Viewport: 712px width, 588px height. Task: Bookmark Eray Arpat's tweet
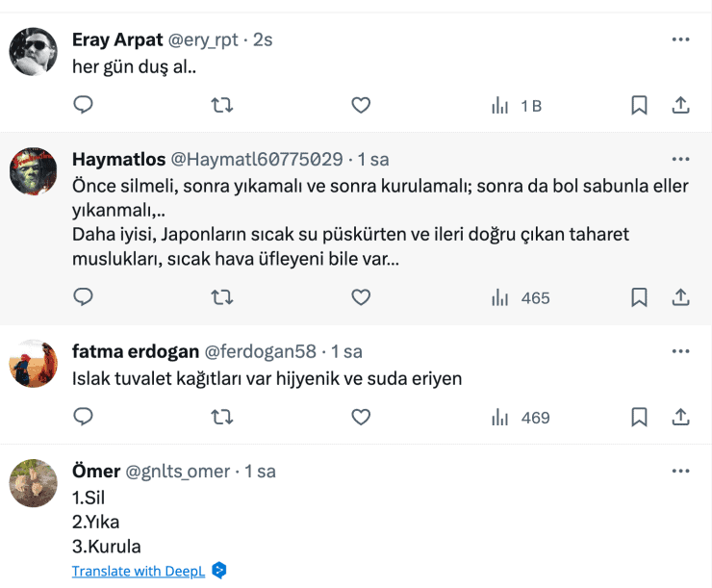[639, 105]
